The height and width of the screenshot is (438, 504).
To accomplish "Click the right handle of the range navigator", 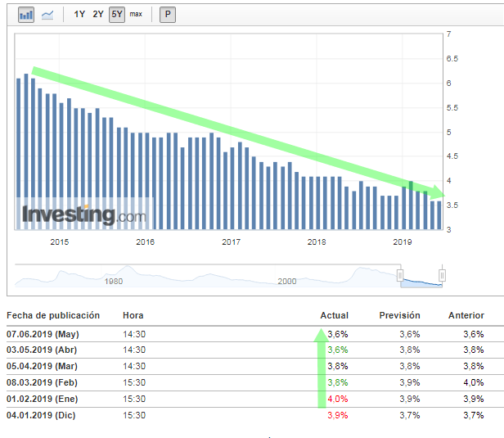I will 442,275.
